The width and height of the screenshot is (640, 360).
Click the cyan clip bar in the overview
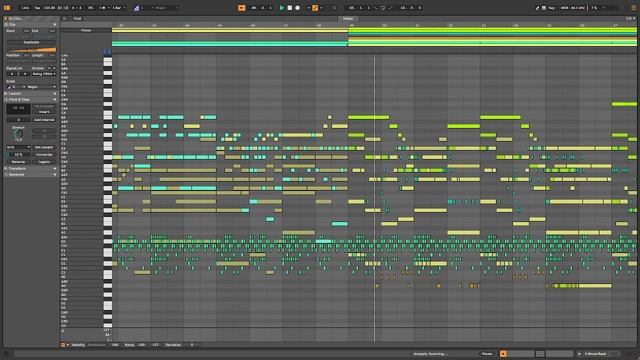pos(230,44)
